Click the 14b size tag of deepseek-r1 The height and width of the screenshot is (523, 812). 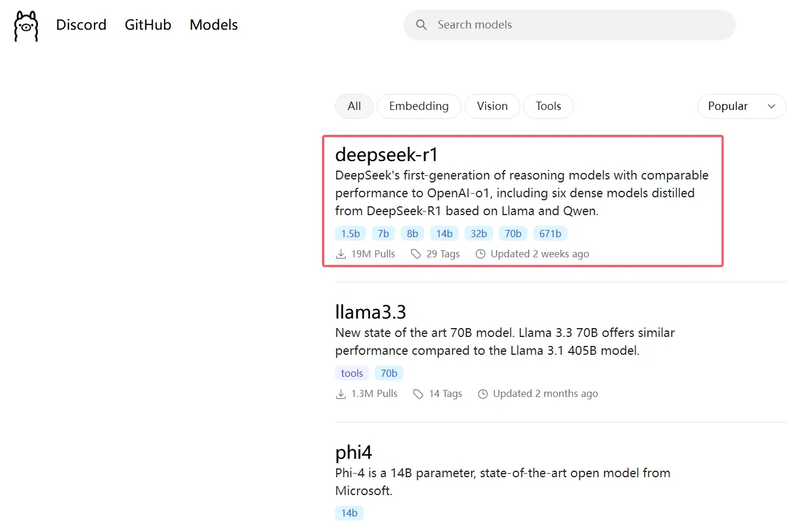444,234
